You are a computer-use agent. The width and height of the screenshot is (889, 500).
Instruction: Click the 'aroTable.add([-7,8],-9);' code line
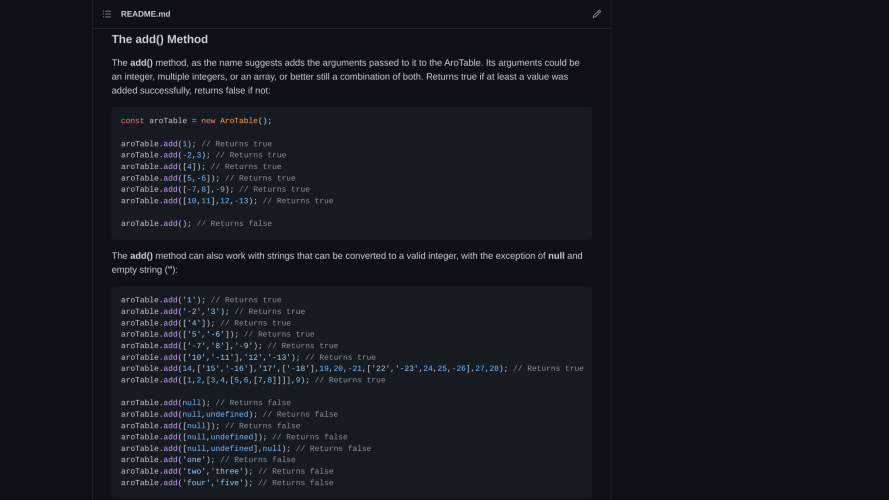(215, 189)
